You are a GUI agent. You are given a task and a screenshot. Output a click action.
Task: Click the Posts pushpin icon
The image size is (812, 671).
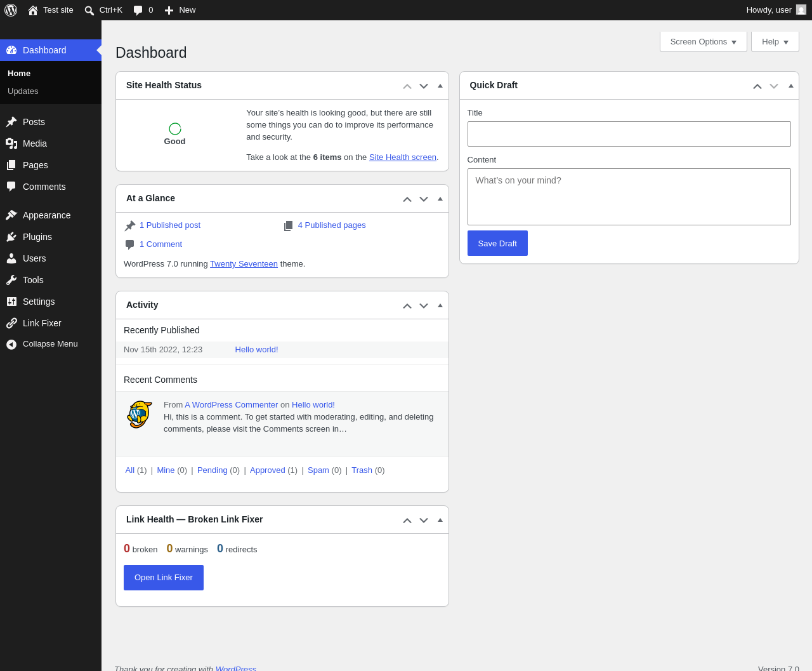[11, 122]
